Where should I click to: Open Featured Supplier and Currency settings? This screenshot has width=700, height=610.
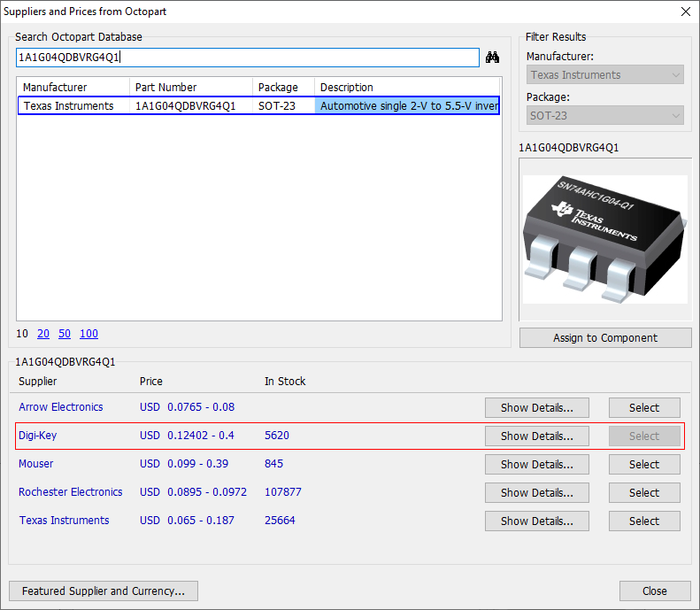pos(104,591)
